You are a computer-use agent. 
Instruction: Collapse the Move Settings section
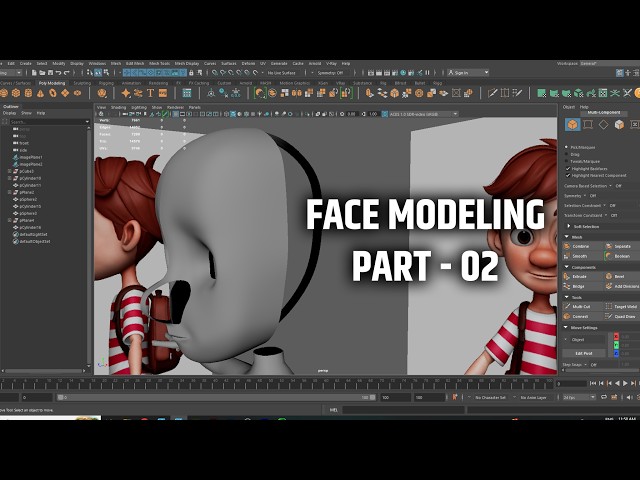click(566, 327)
